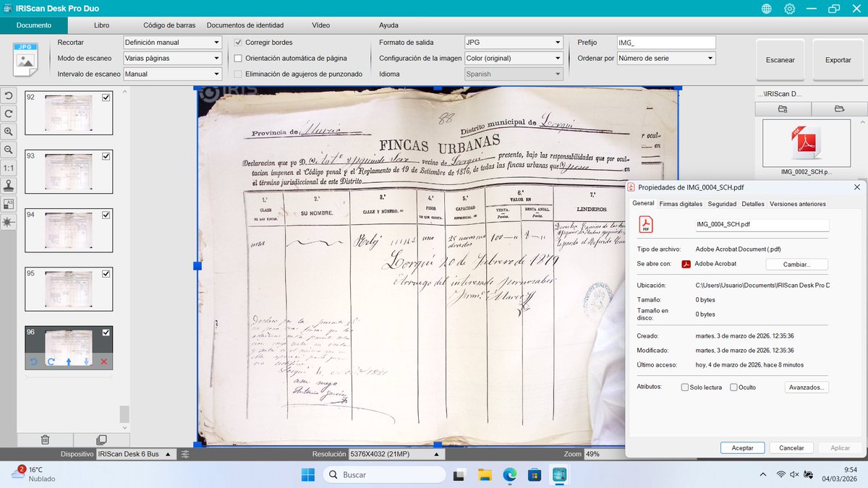
Task: Select the zoom in magnifier tool
Action: [8, 132]
